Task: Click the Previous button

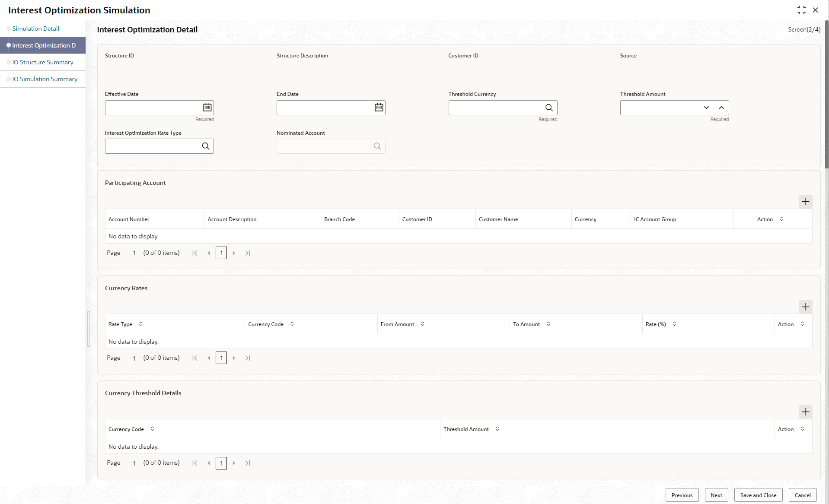Action: pyautogui.click(x=682, y=495)
